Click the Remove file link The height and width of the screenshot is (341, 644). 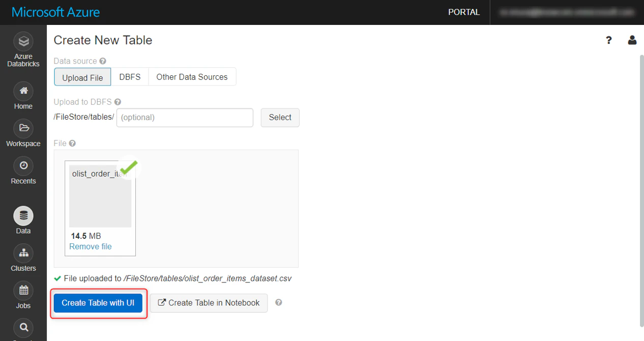pos(91,246)
